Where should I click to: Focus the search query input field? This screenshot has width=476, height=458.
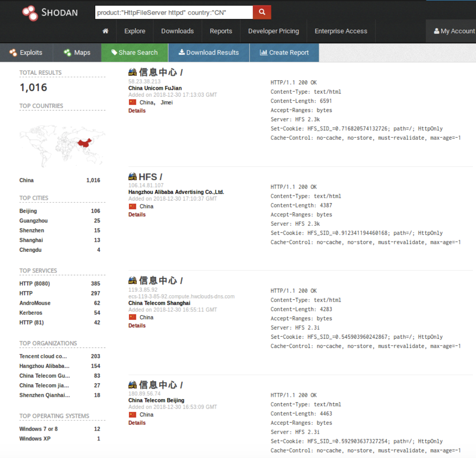(x=174, y=13)
